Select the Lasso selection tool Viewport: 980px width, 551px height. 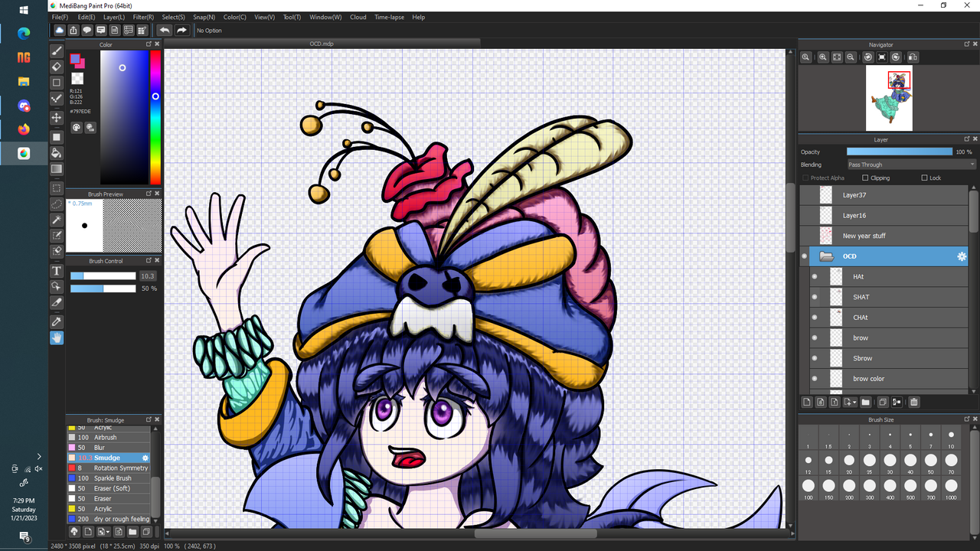coord(57,204)
